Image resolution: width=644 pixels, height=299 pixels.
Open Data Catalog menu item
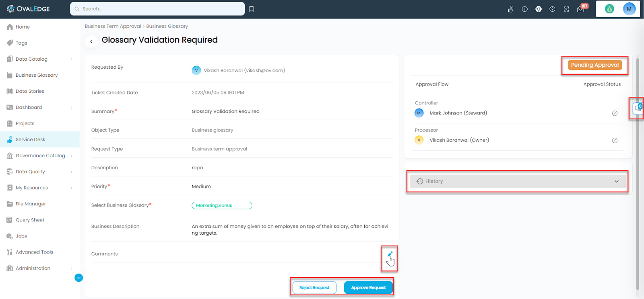[x=40, y=59]
